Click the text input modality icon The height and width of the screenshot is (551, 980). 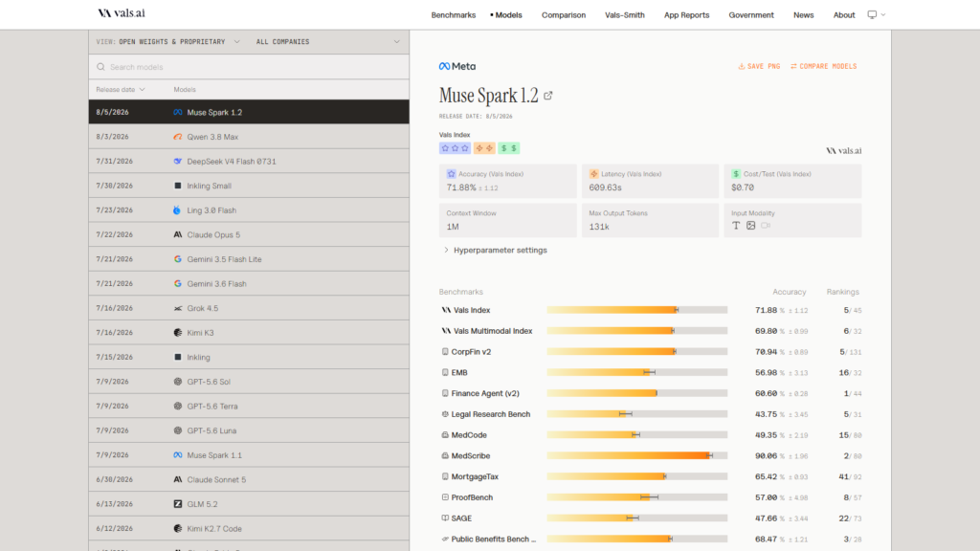736,226
